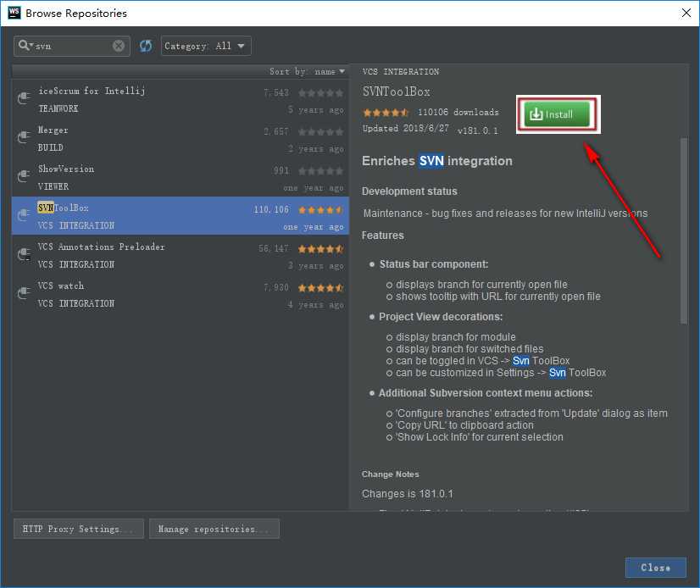The width and height of the screenshot is (700, 588).
Task: Click the star rating of VCS watch row
Action: [320, 288]
